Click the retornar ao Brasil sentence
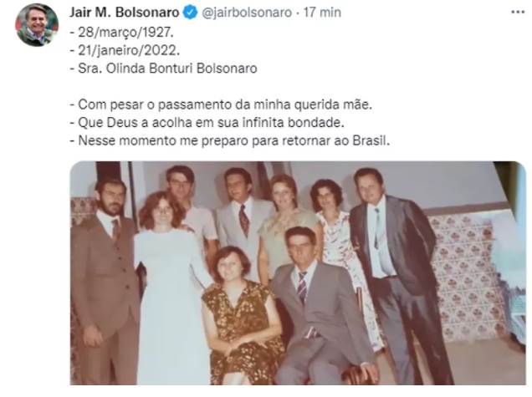The height and width of the screenshot is (397, 532). point(230,140)
